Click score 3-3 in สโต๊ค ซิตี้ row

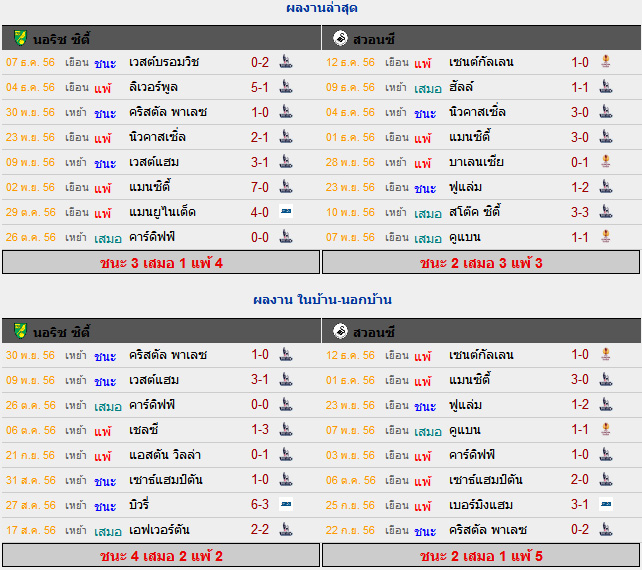pos(580,212)
